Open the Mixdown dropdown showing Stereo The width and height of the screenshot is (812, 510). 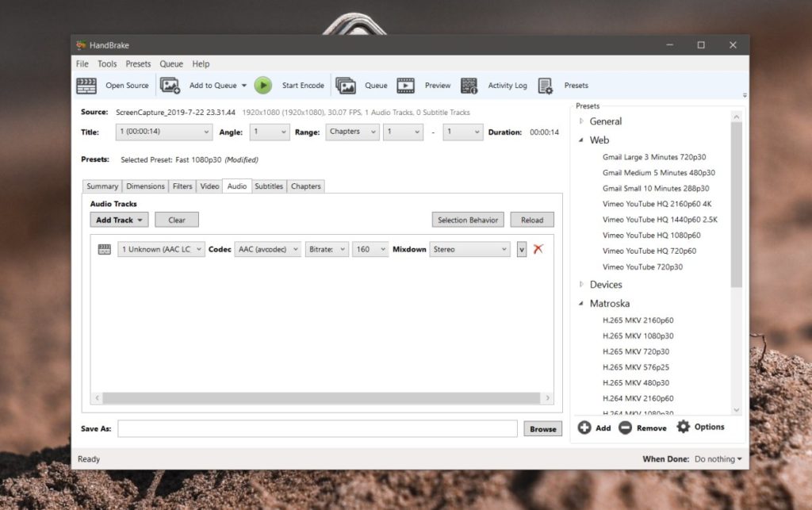(x=469, y=249)
